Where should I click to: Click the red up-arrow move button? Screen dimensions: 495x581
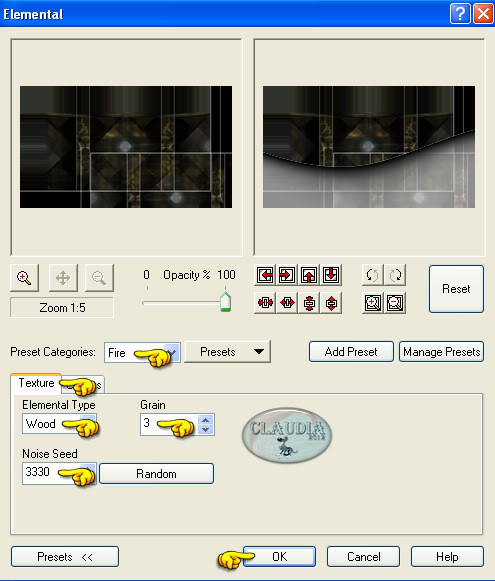click(309, 275)
